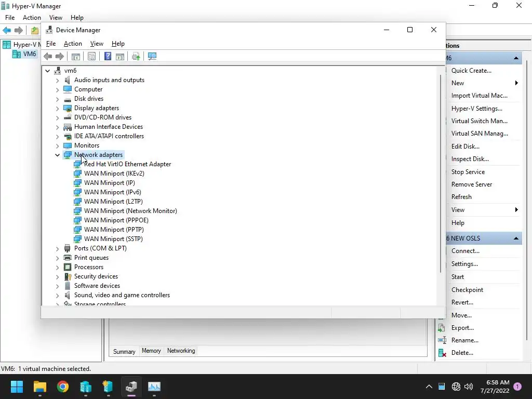Screen dimensions: 532x399
Task: Select WAN Miniport (IKEv2) device
Action: point(114,174)
